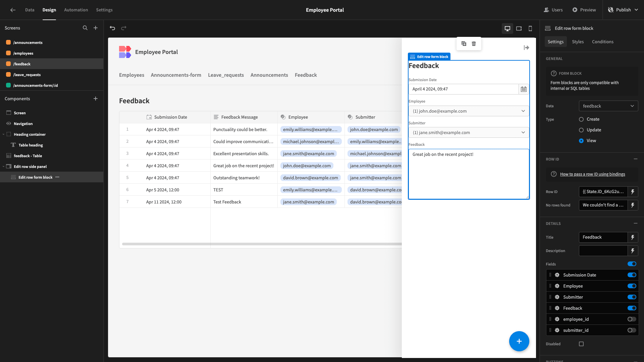Open the Data source dropdown
Image resolution: width=644 pixels, height=362 pixels.
(608, 106)
